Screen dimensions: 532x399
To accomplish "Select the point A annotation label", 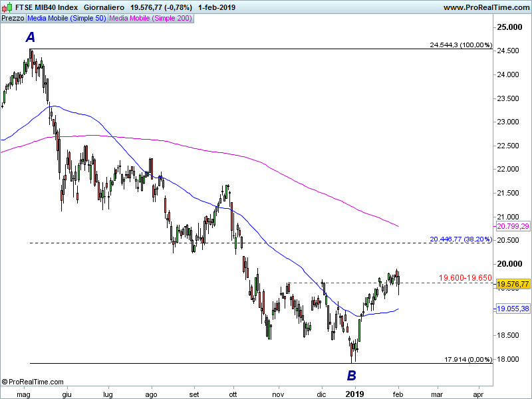I will pos(31,37).
